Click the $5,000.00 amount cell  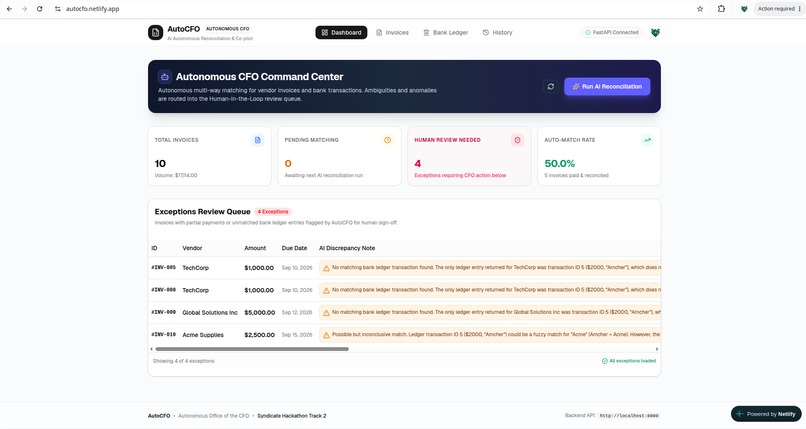pyautogui.click(x=260, y=312)
